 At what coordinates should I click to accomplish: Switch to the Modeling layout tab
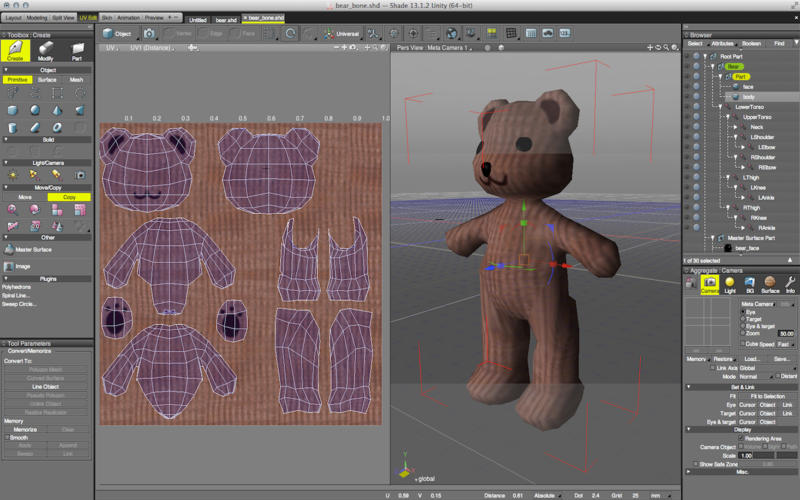pos(37,18)
